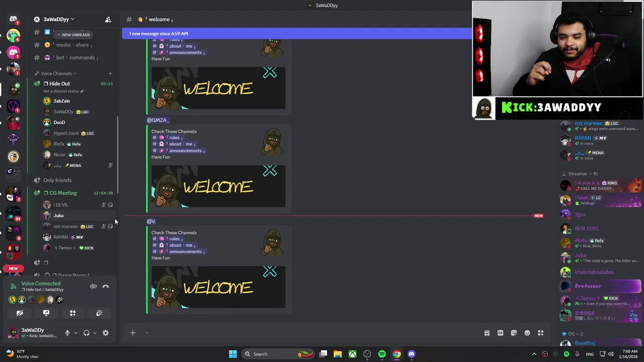Open the emoji picker icon

(527, 333)
